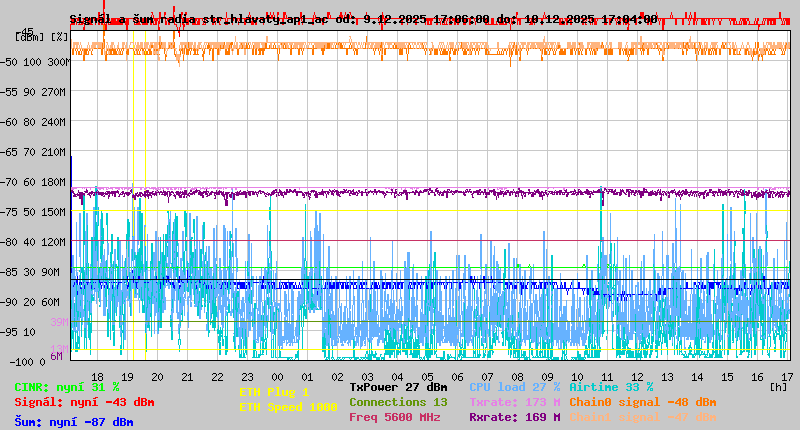Click the pink '13M' rate marker label

coord(60,349)
